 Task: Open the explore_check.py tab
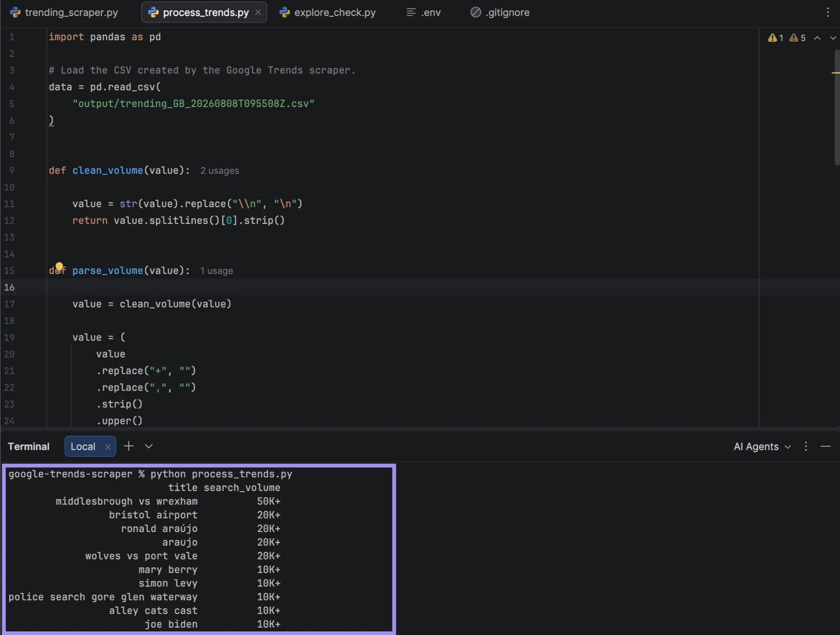click(328, 12)
